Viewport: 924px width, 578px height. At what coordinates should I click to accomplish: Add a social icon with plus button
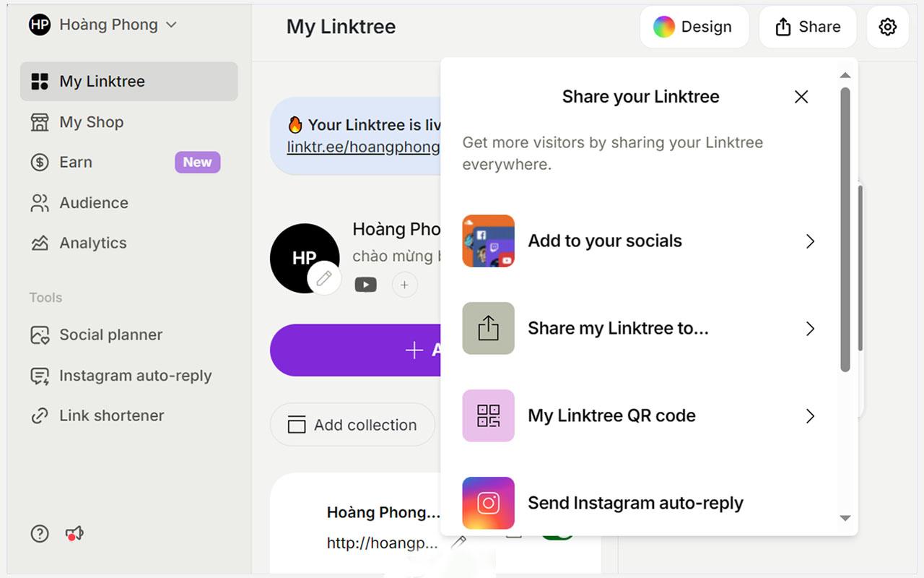404,285
